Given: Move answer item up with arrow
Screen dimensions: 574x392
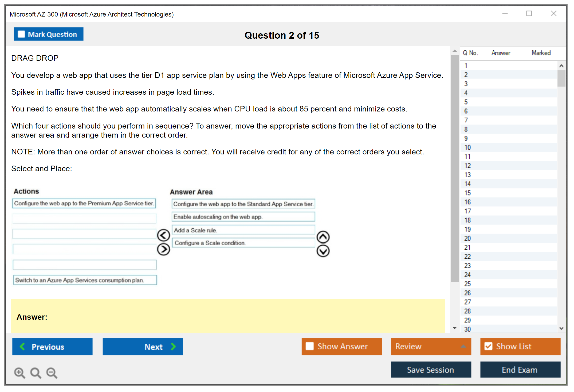Looking at the screenshot, I should pos(323,237).
